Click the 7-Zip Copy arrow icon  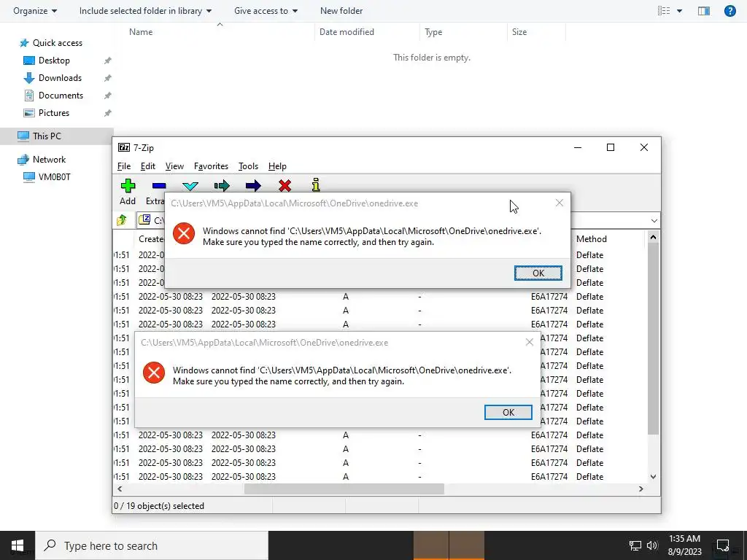(x=222, y=186)
